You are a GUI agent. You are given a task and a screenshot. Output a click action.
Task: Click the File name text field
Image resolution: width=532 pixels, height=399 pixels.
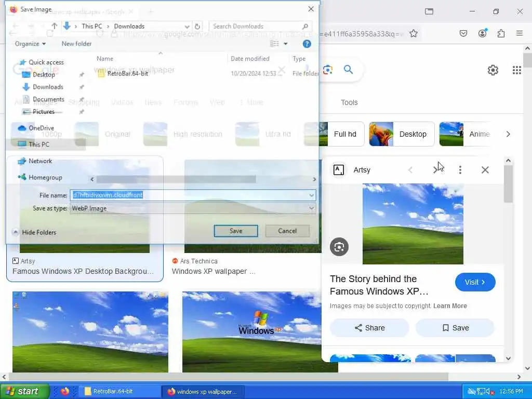click(189, 195)
